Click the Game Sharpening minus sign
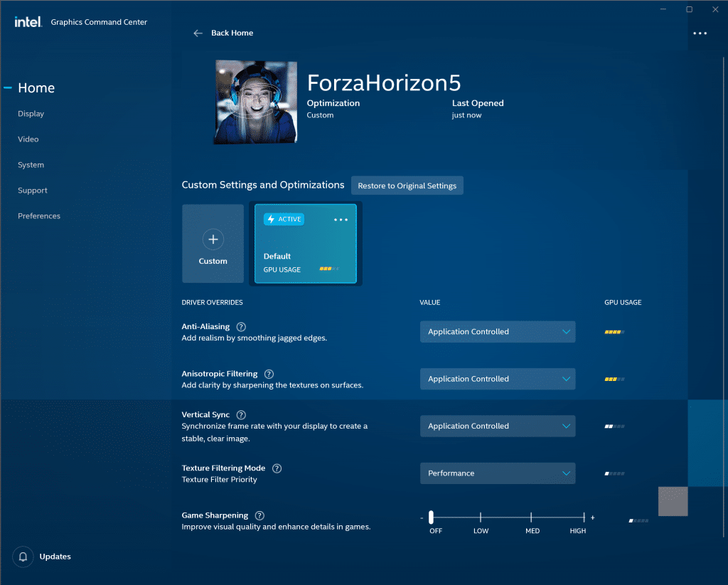The width and height of the screenshot is (728, 585). point(422,517)
